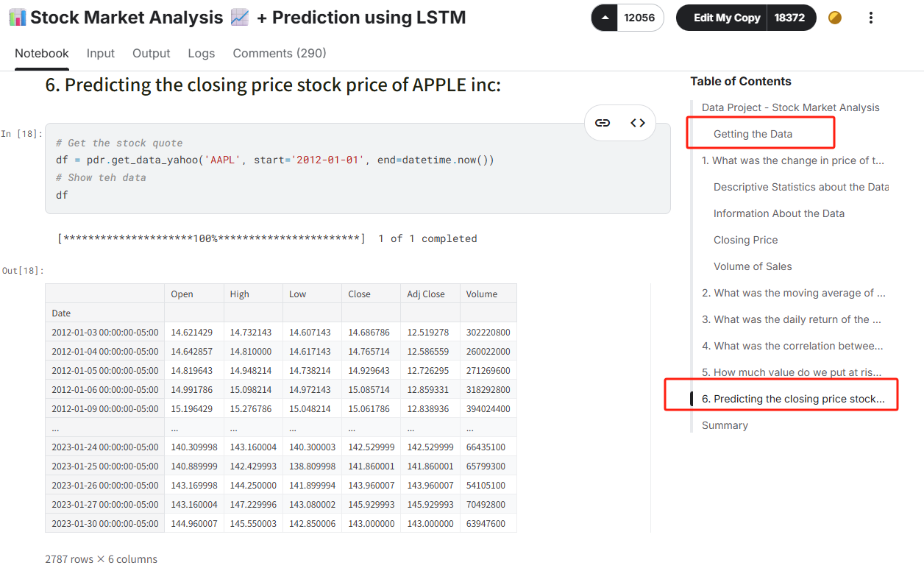This screenshot has width=924, height=582.
Task: Select the 2023-01-30 date row label
Action: pyautogui.click(x=104, y=523)
